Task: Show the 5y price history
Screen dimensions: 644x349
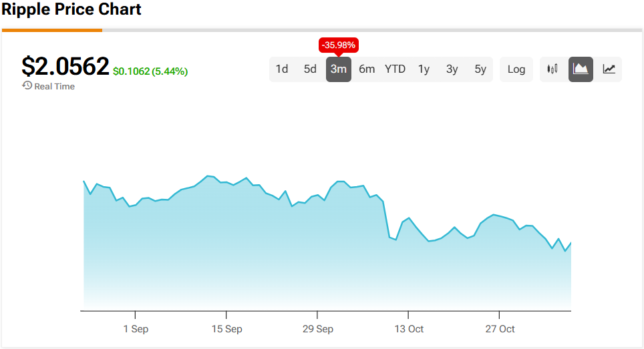Action: 480,69
